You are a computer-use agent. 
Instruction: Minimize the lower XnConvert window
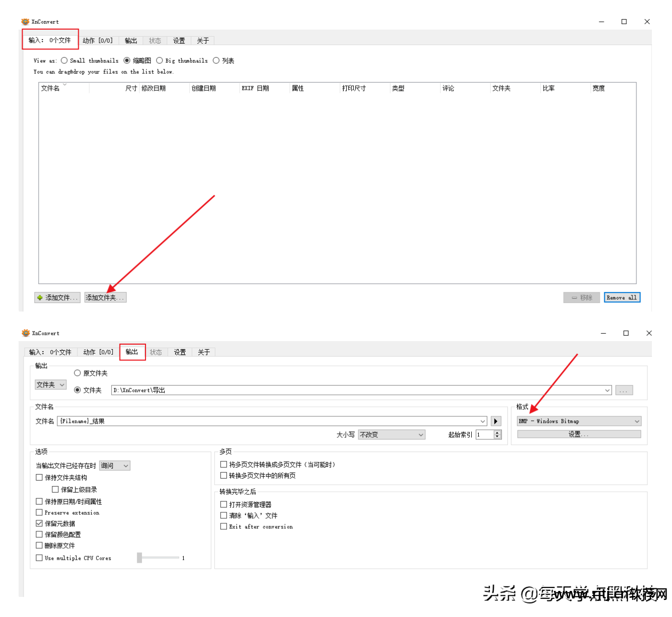[x=603, y=333]
